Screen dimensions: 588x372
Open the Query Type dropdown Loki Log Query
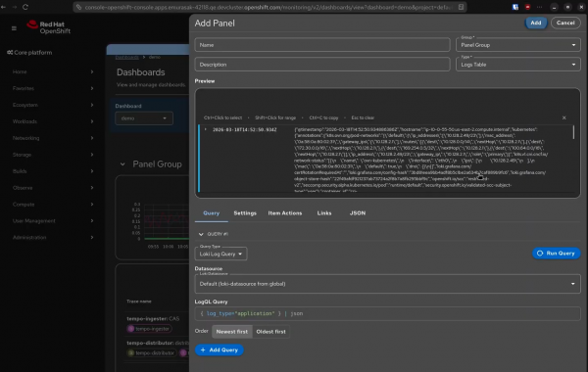(x=220, y=254)
